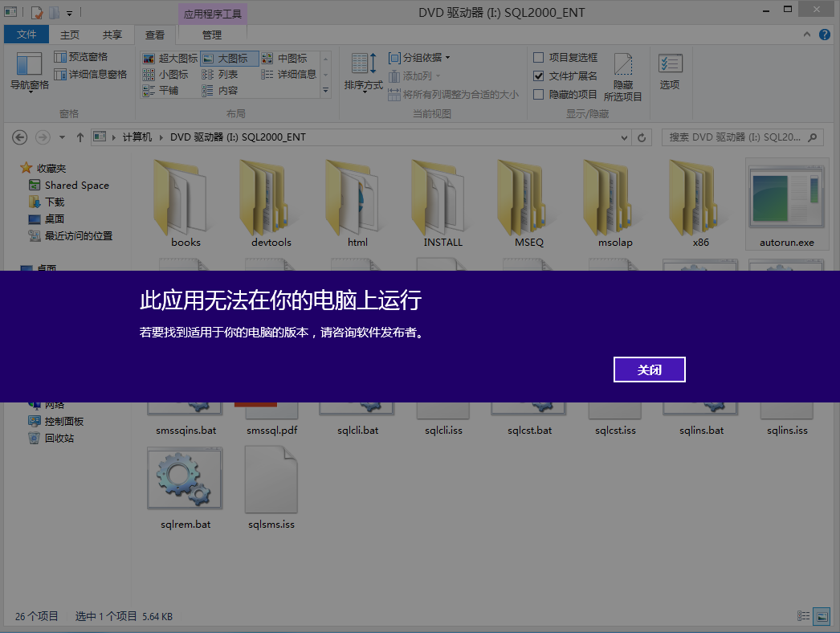Click the refresh button beside address bar
The width and height of the screenshot is (840, 633).
point(642,137)
